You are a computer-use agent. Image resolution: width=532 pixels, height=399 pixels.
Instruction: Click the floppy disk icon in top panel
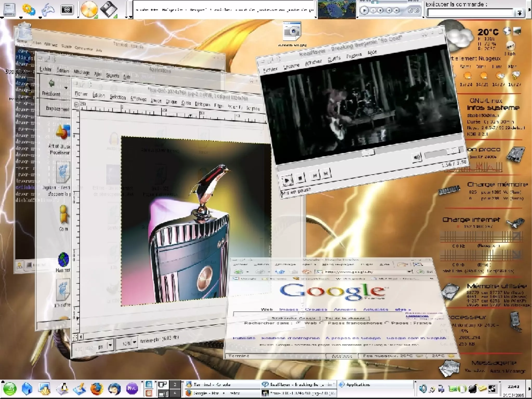tap(109, 9)
